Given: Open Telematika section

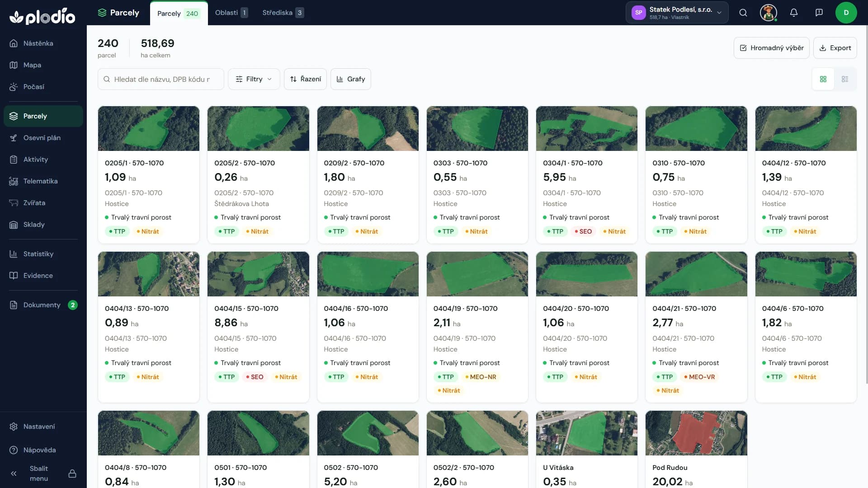Looking at the screenshot, I should tap(43, 181).
